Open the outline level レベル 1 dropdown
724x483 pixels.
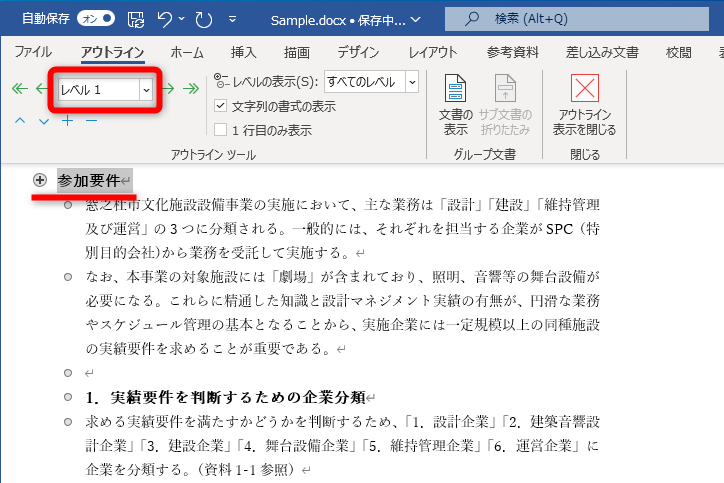[x=146, y=90]
